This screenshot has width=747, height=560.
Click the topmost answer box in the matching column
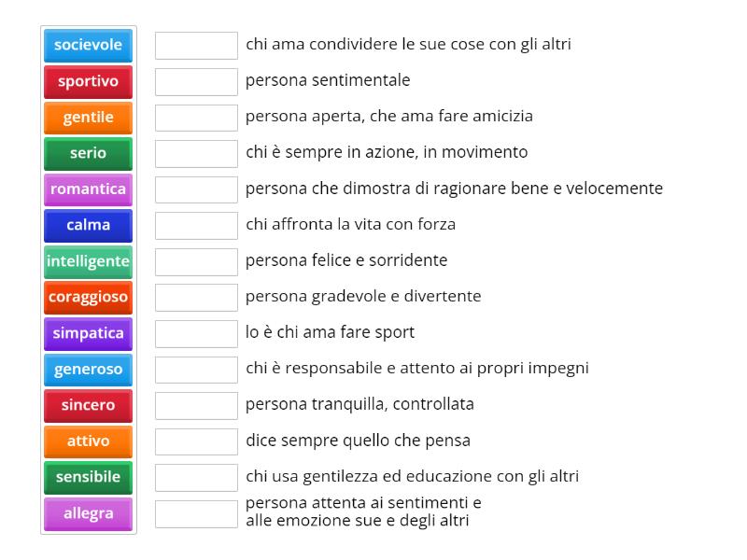(x=196, y=44)
